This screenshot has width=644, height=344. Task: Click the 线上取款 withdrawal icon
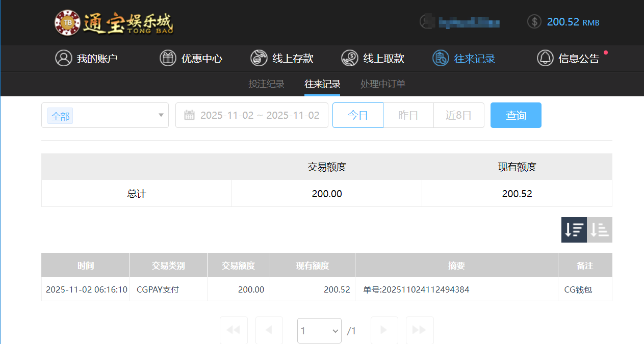349,58
